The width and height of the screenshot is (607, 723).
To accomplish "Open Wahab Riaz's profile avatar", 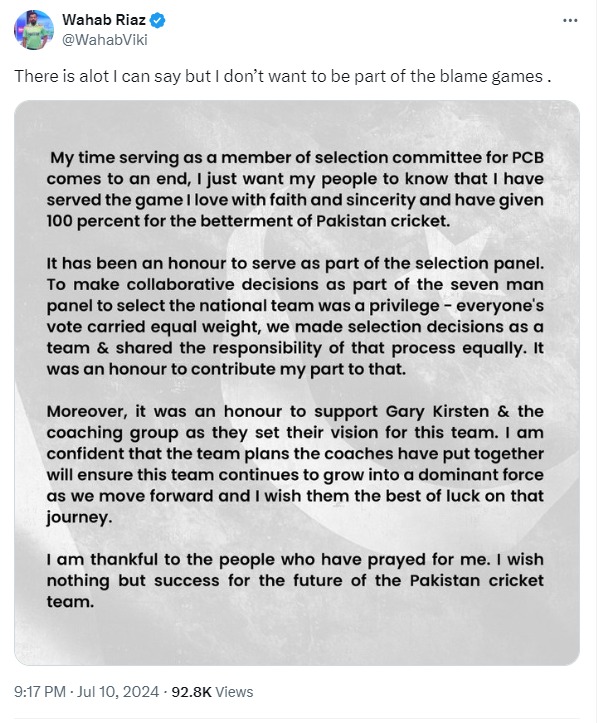I will pyautogui.click(x=34, y=30).
